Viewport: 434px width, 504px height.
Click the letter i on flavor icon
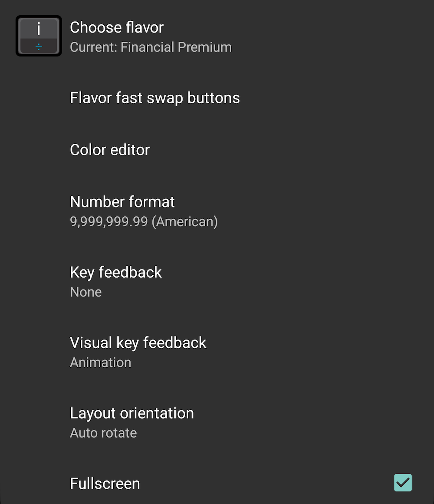39,29
